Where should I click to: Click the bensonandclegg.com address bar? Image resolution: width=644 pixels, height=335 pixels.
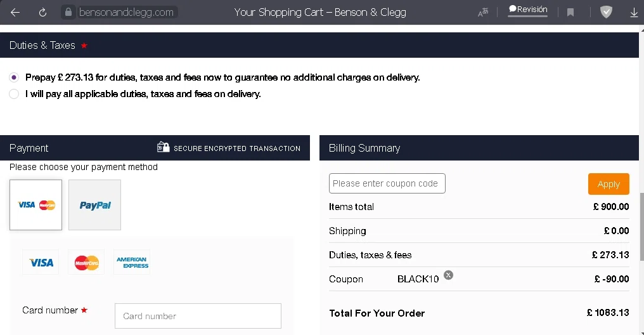click(x=126, y=12)
